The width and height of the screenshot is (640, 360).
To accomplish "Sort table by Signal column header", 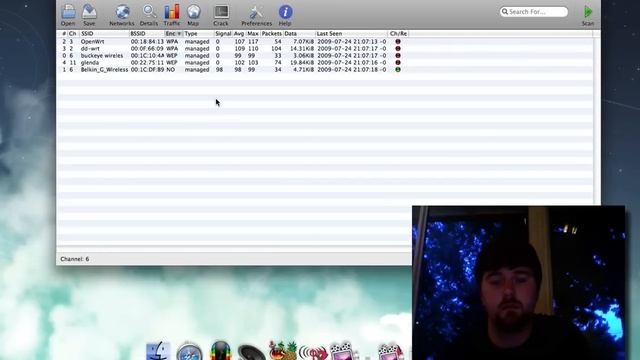I will pos(223,33).
